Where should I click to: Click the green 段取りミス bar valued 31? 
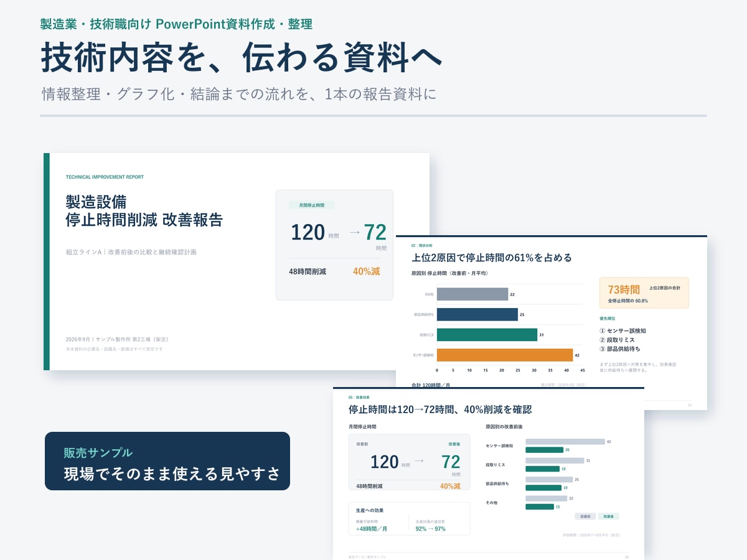(x=487, y=335)
